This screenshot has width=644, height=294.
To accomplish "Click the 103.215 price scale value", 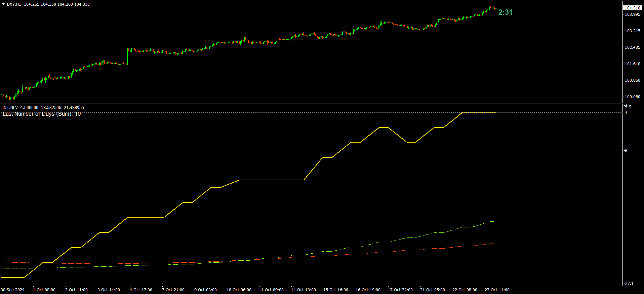I will pyautogui.click(x=632, y=31).
